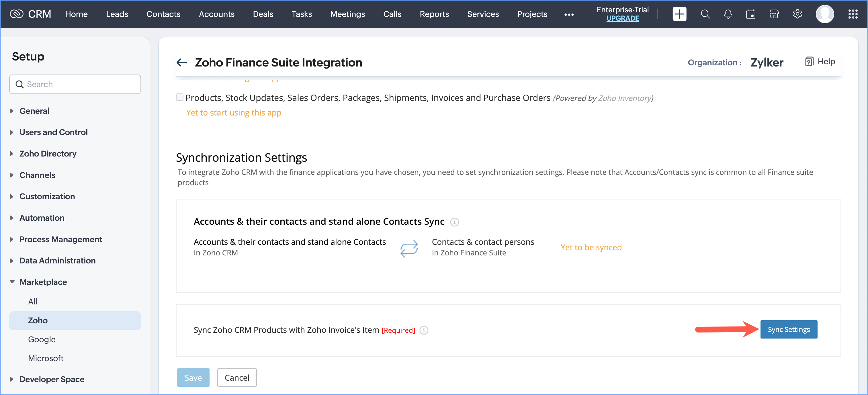This screenshot has height=395, width=868.
Task: Open the Deals tab
Action: coord(263,14)
